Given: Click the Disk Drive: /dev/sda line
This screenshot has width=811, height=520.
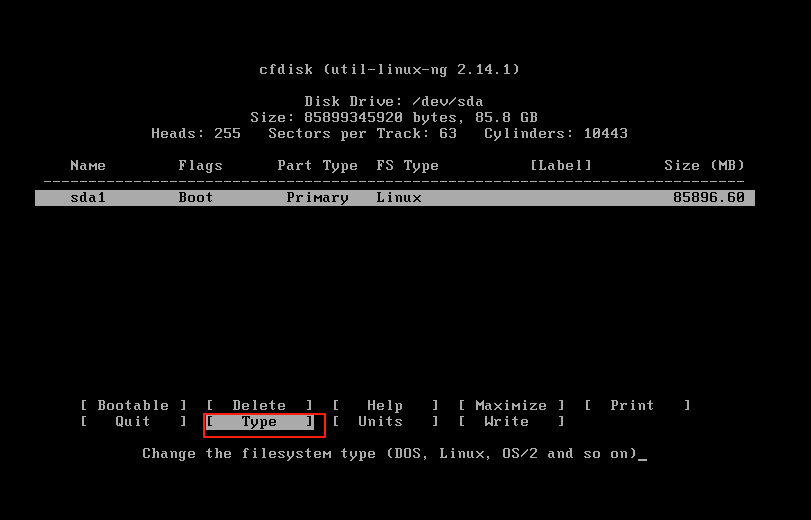Looking at the screenshot, I should coord(394,101).
